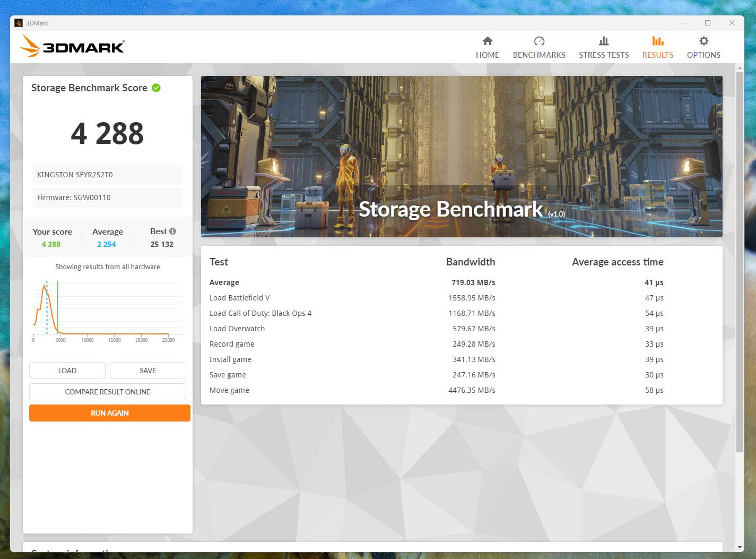Go to the OPTIONS tab label
This screenshot has width=756, height=559.
click(703, 55)
